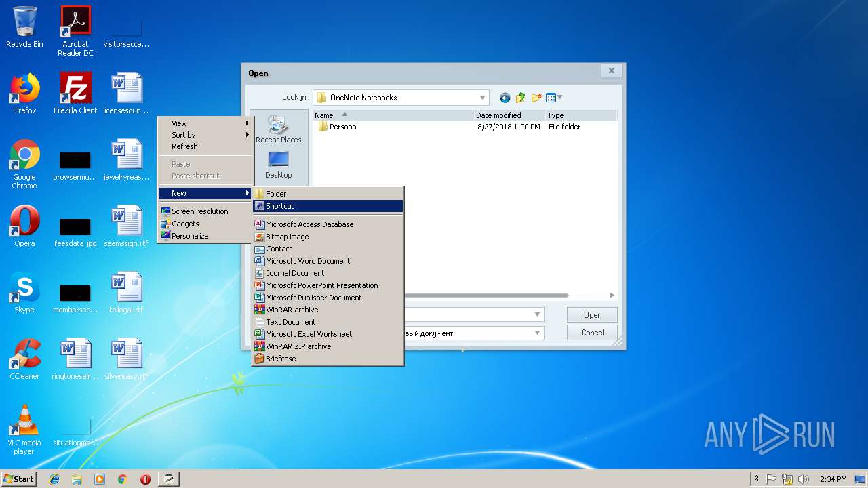Create new Microsoft Excel Worksheet

coord(328,334)
